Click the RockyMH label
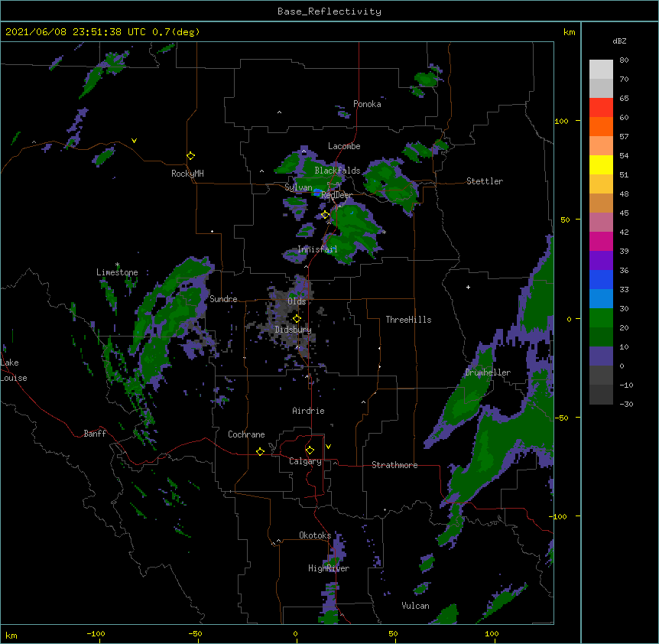The width and height of the screenshot is (659, 644). click(187, 174)
